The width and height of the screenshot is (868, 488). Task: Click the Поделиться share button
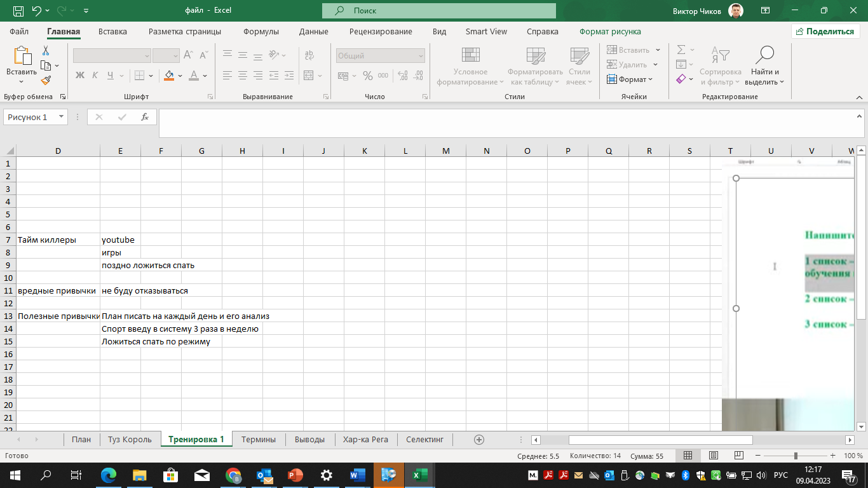[x=825, y=31]
